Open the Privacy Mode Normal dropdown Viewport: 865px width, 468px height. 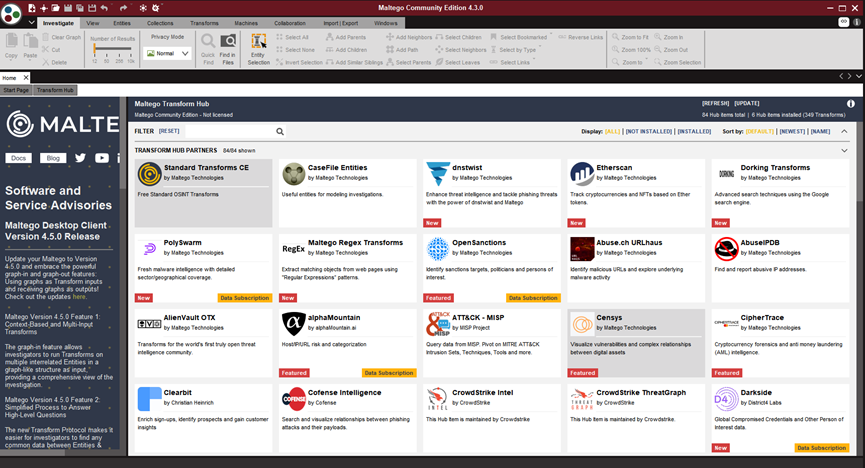168,54
